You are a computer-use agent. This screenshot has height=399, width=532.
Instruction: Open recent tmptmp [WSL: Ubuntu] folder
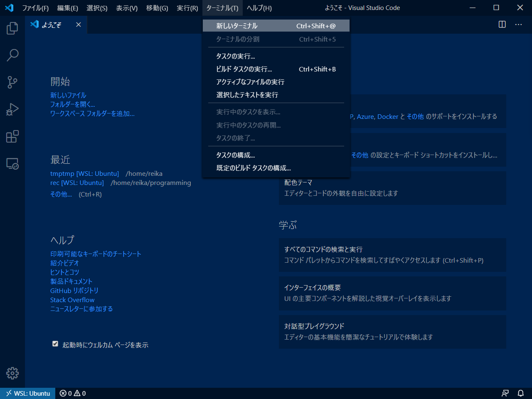[x=84, y=173]
